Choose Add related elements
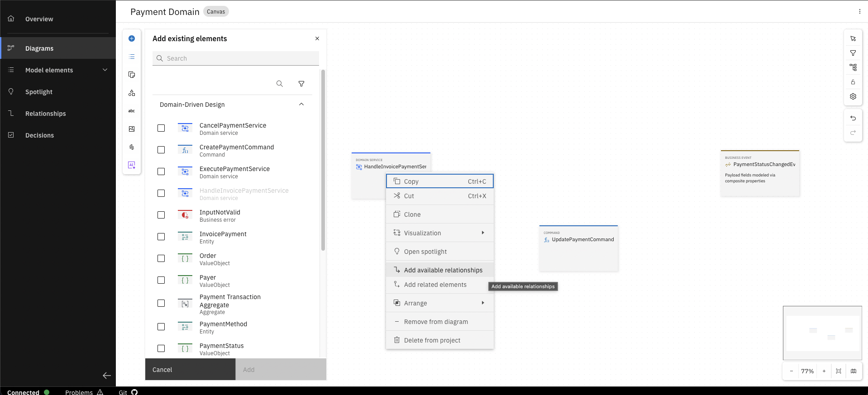This screenshot has width=868, height=395. (x=440, y=285)
